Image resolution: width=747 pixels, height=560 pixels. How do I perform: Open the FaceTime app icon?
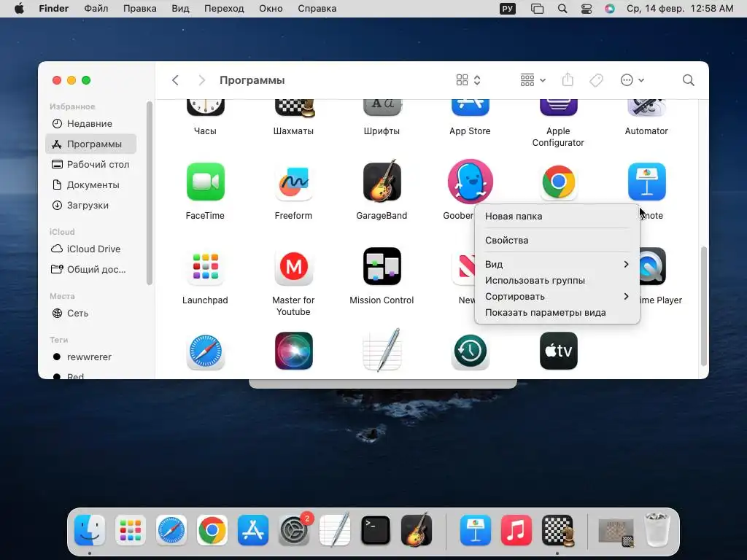(x=205, y=182)
